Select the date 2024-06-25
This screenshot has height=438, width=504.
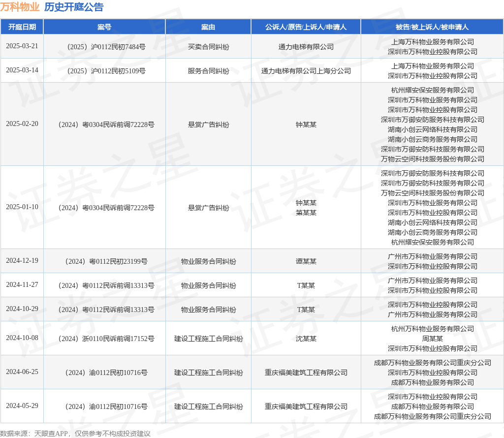(x=22, y=372)
